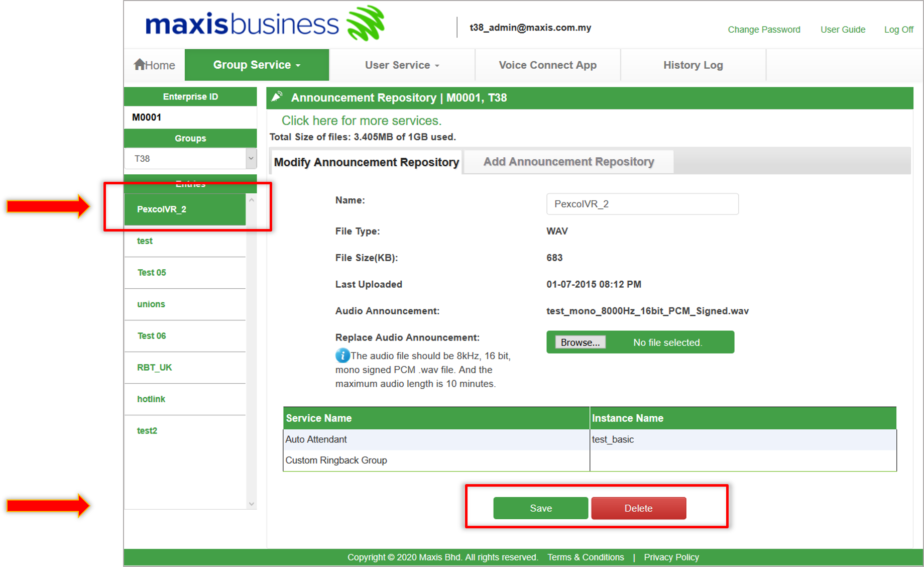
Task: Open the History Log section
Action: (692, 64)
